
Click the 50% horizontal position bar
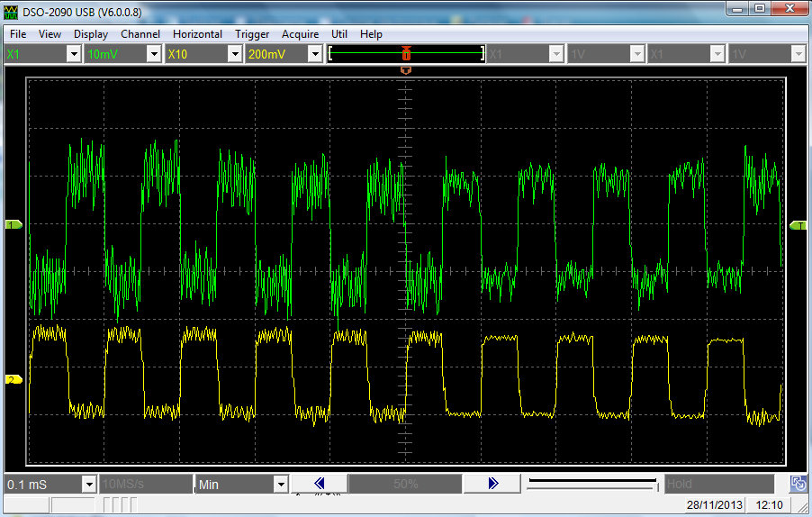[x=405, y=484]
